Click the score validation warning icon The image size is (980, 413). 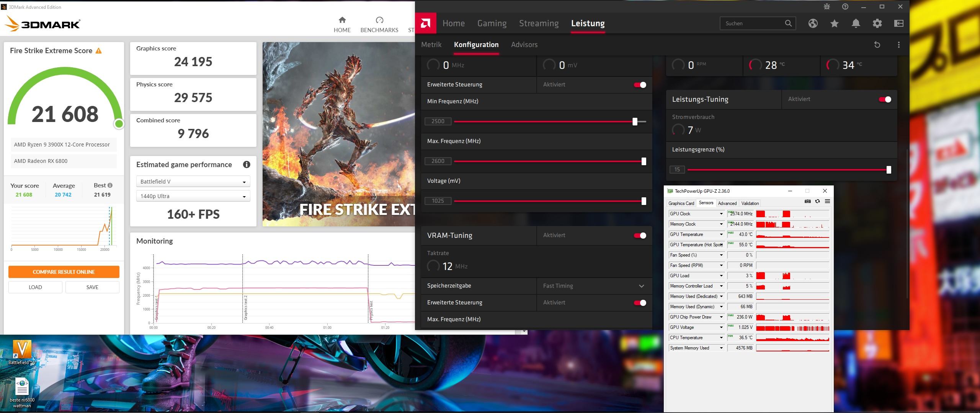tap(99, 51)
